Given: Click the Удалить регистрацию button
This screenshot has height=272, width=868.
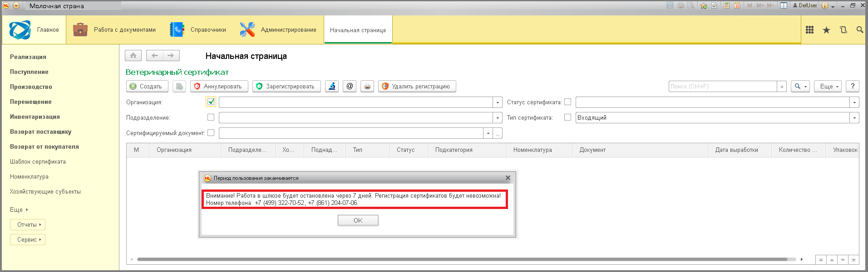Looking at the screenshot, I should (x=417, y=86).
